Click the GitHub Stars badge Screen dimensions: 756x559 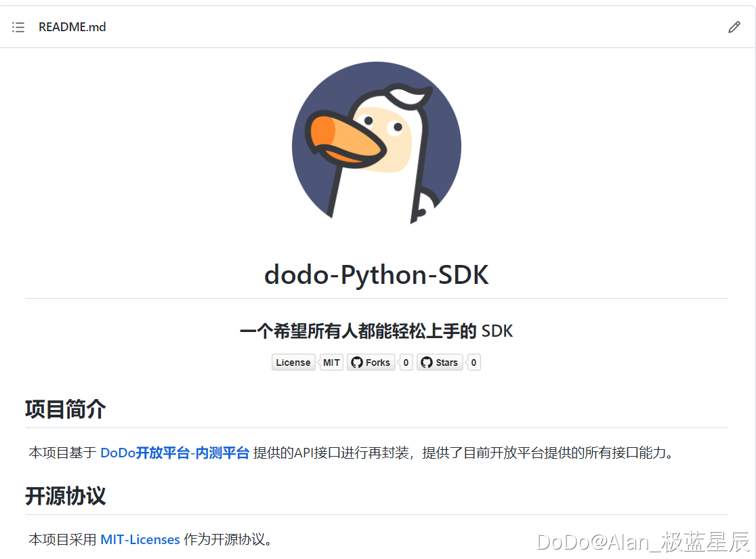pos(440,363)
